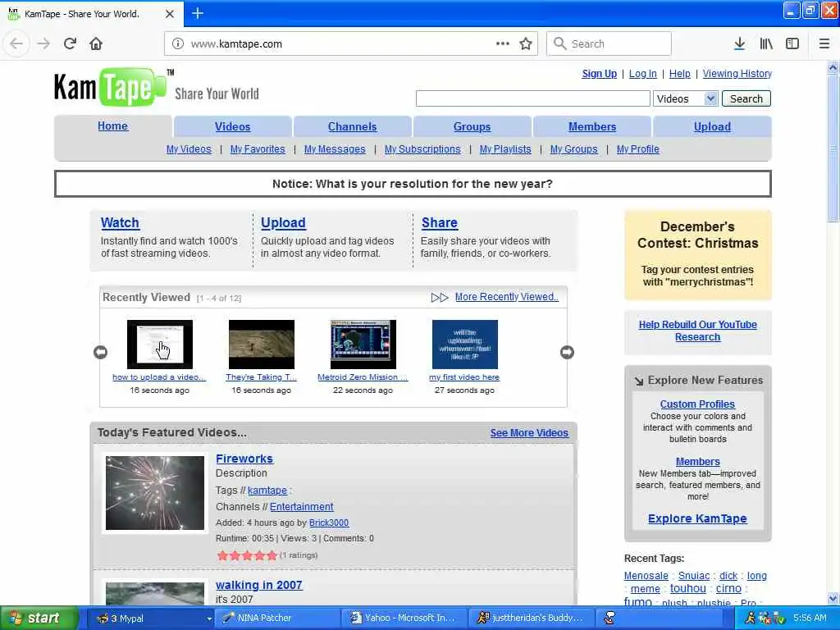Viewport: 840px width, 630px height.
Task: Toggle the sidebar icon in toolbar
Action: (x=792, y=43)
